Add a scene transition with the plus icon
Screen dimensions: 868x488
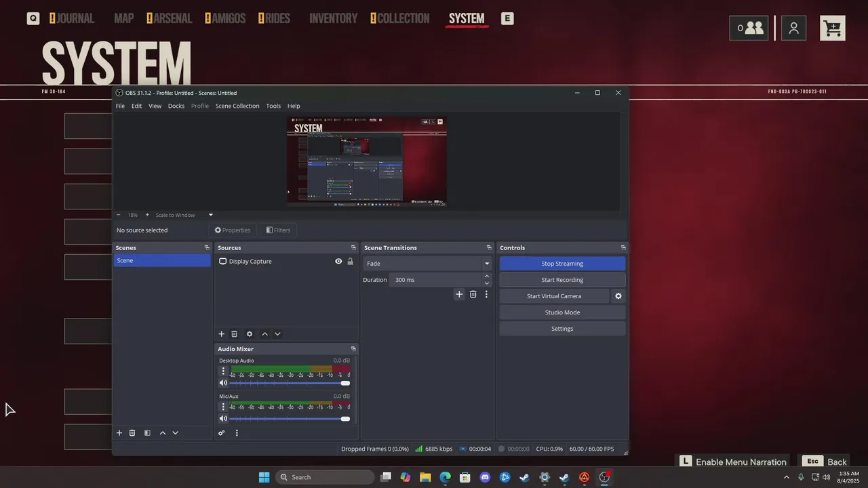[x=459, y=294]
